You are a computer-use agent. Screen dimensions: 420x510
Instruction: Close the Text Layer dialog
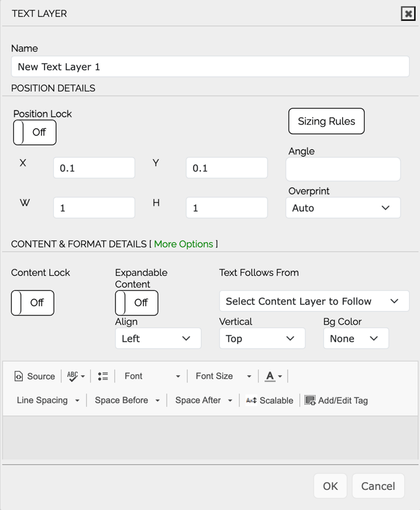(x=408, y=13)
